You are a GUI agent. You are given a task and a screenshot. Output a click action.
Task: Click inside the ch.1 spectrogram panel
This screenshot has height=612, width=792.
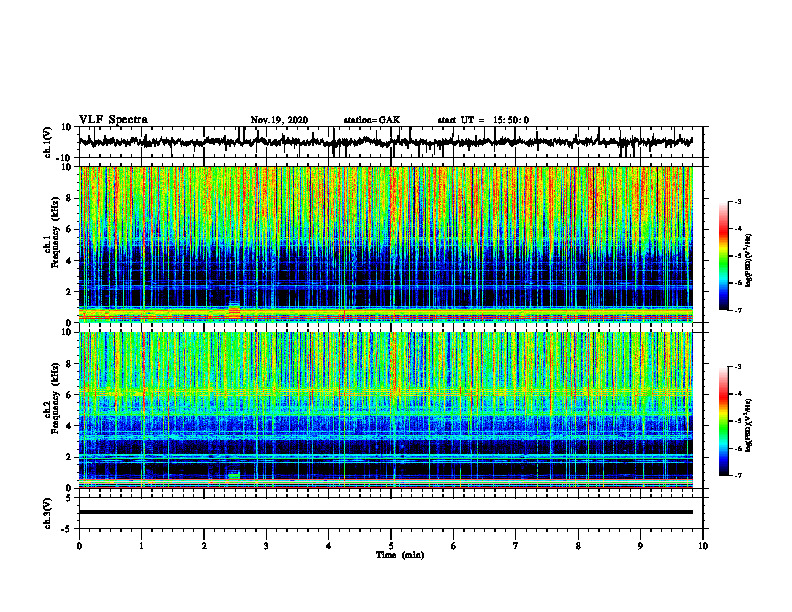(x=385, y=244)
